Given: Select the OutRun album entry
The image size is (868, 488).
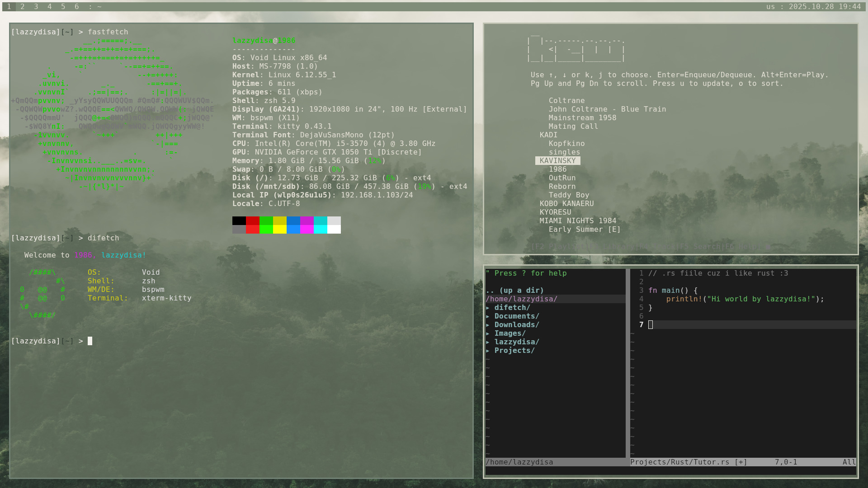Looking at the screenshot, I should coord(562,178).
